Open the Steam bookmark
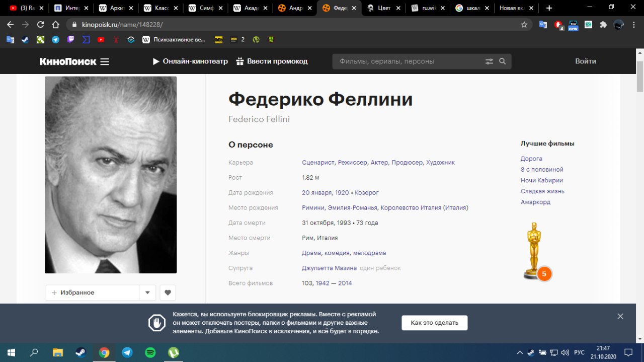The image size is (644, 362). click(25, 39)
